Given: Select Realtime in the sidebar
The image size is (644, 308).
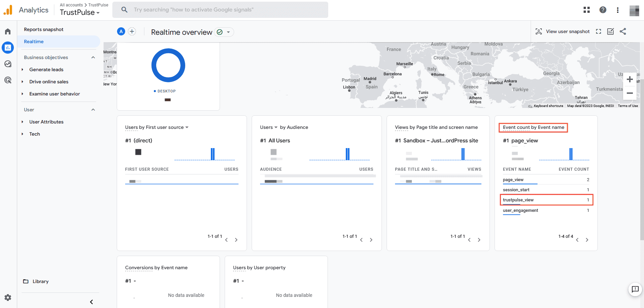Looking at the screenshot, I should coord(59,41).
